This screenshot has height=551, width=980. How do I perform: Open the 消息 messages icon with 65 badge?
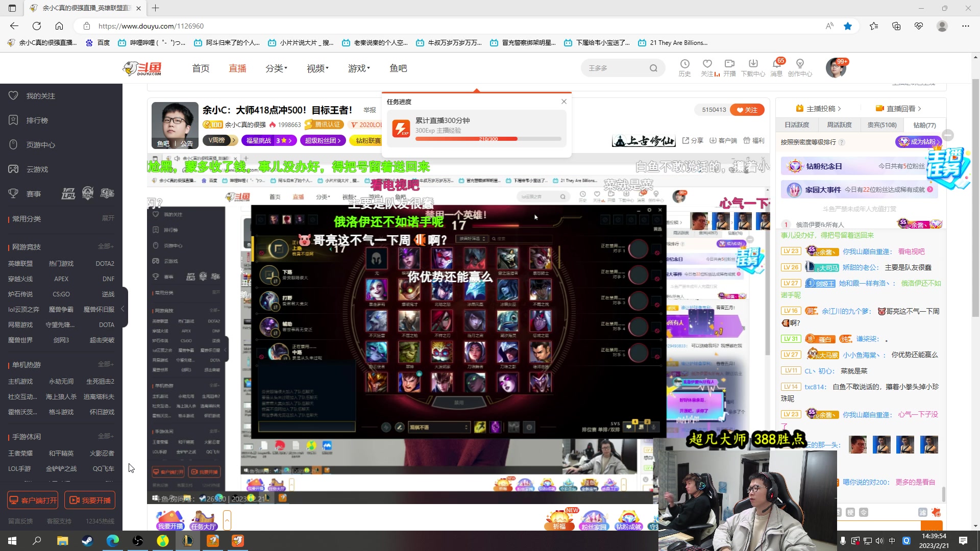pos(776,68)
